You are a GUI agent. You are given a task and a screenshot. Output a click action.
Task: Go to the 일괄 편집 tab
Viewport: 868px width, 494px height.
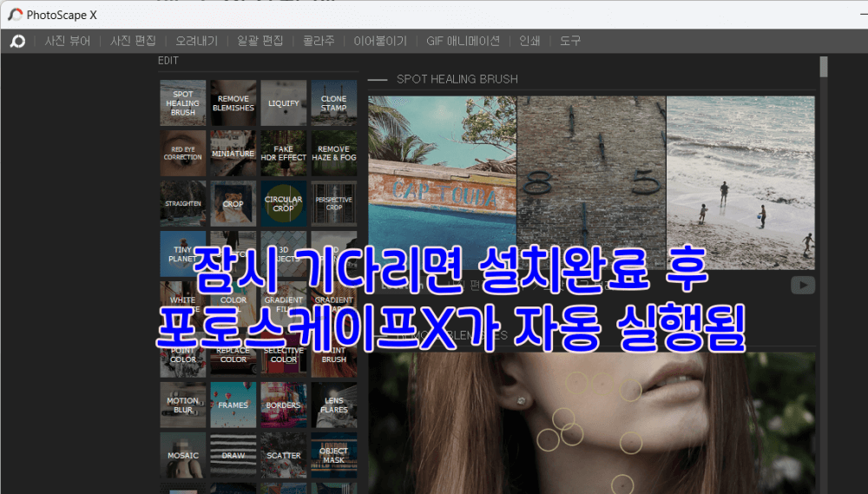260,41
